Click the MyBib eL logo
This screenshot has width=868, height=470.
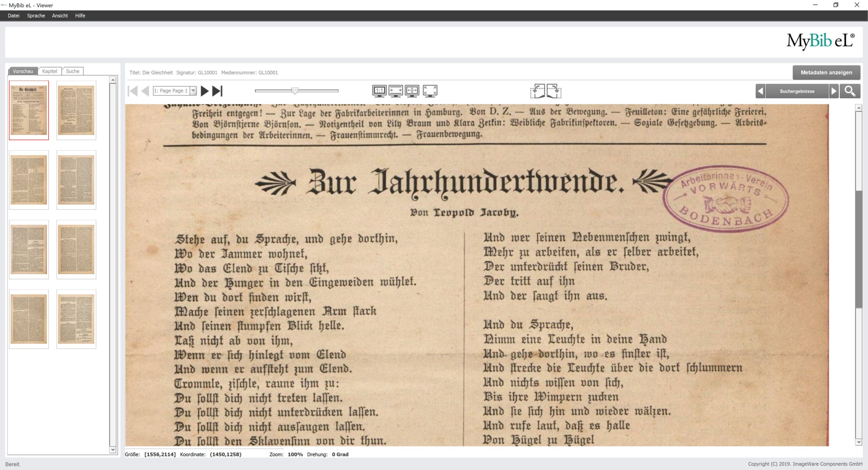click(821, 41)
